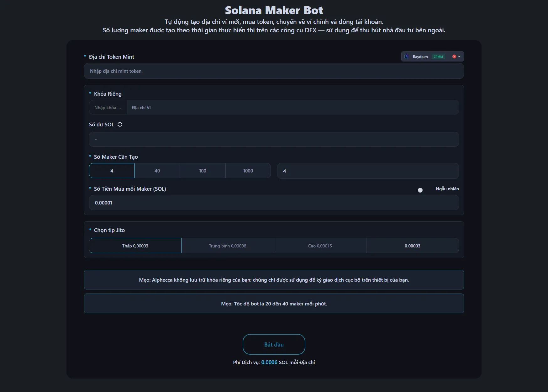Pick Cao 0,00015 Jito tip
The image size is (548, 392).
click(320, 246)
